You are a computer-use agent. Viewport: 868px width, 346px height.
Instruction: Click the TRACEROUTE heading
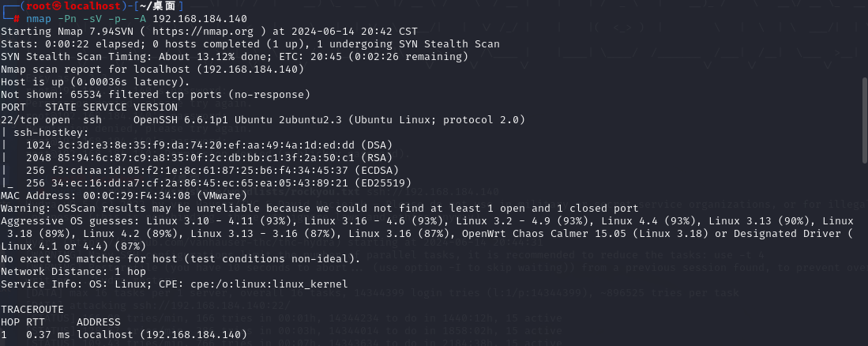[32, 310]
